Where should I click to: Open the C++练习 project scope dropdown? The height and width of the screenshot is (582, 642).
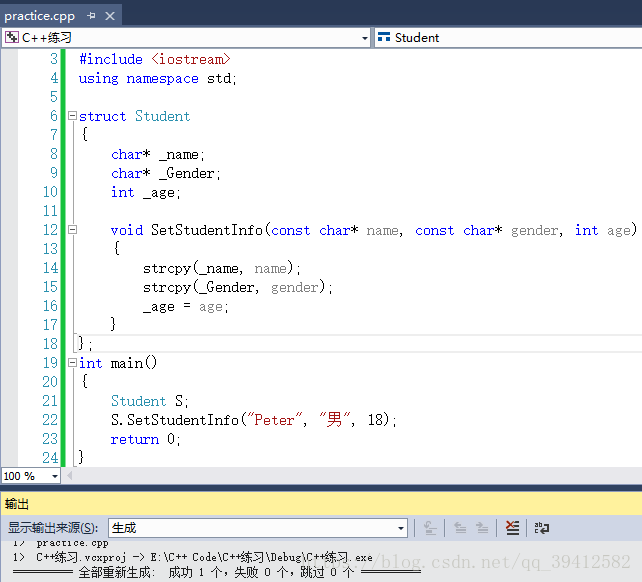pos(364,38)
